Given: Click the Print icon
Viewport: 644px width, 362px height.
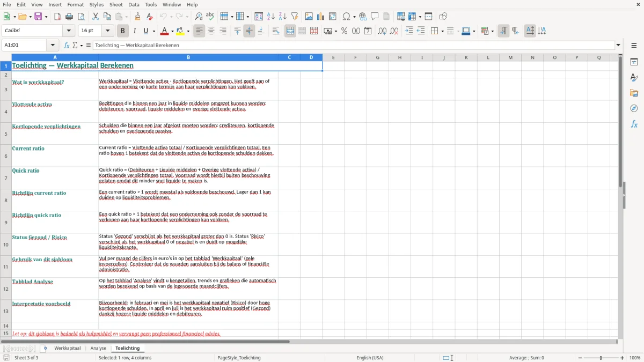Looking at the screenshot, I should (x=69, y=17).
